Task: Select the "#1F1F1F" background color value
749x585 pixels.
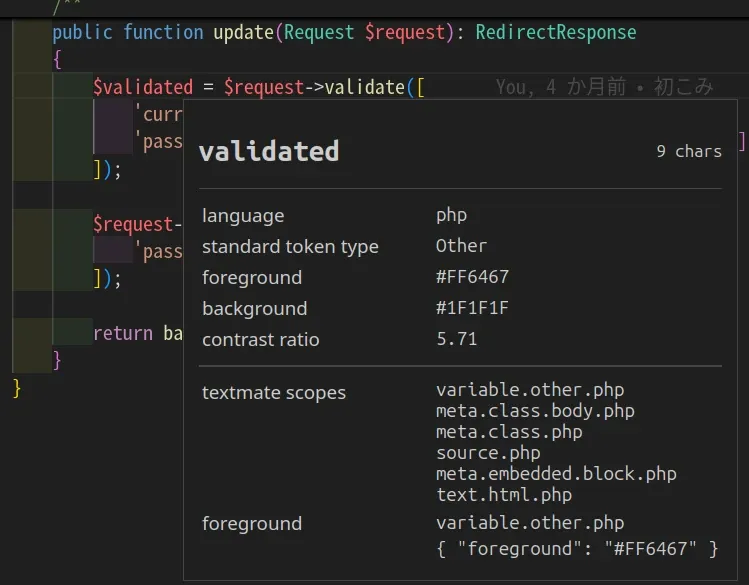Action: coord(472,308)
